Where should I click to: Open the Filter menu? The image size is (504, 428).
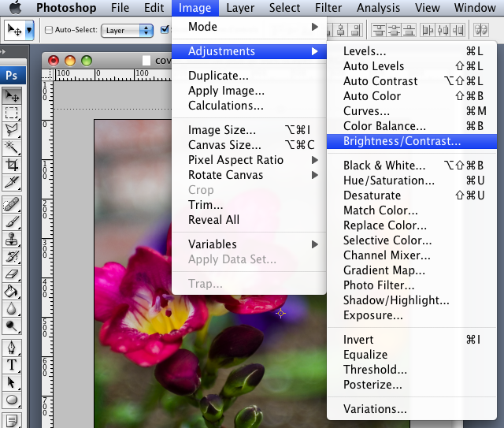[x=328, y=8]
